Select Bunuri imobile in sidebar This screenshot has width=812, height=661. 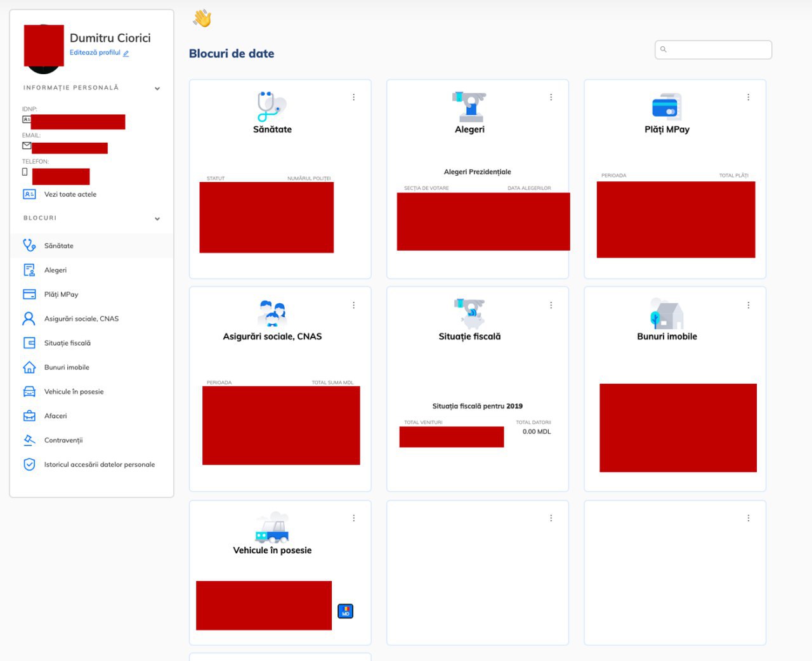tap(91, 367)
